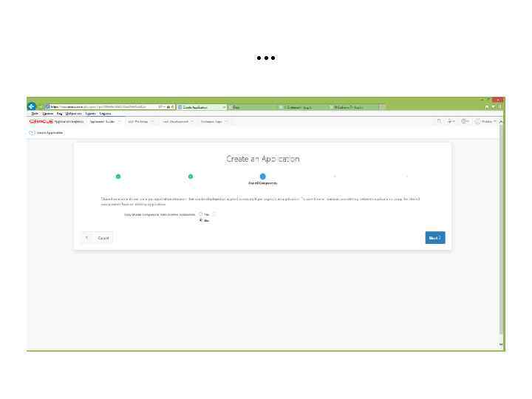Open the last item in the browser menu bar
The width and height of the screenshot is (532, 399).
105,114
